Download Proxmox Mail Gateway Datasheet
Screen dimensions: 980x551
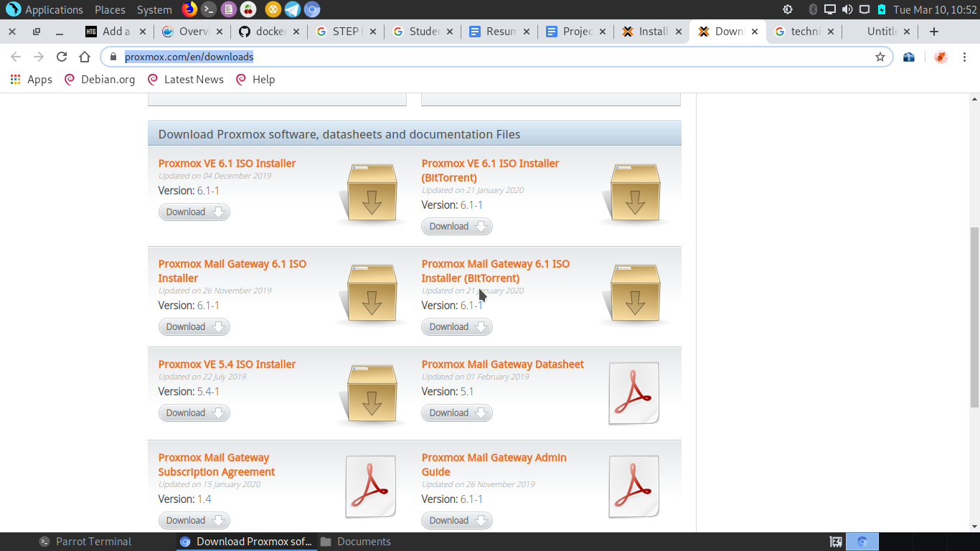click(x=457, y=413)
